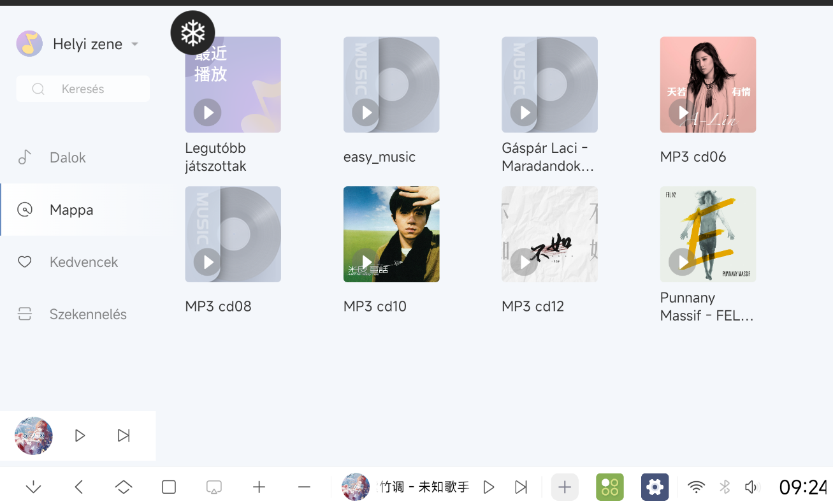833x504 pixels.
Task: Open the blue settings gear app
Action: tap(655, 487)
